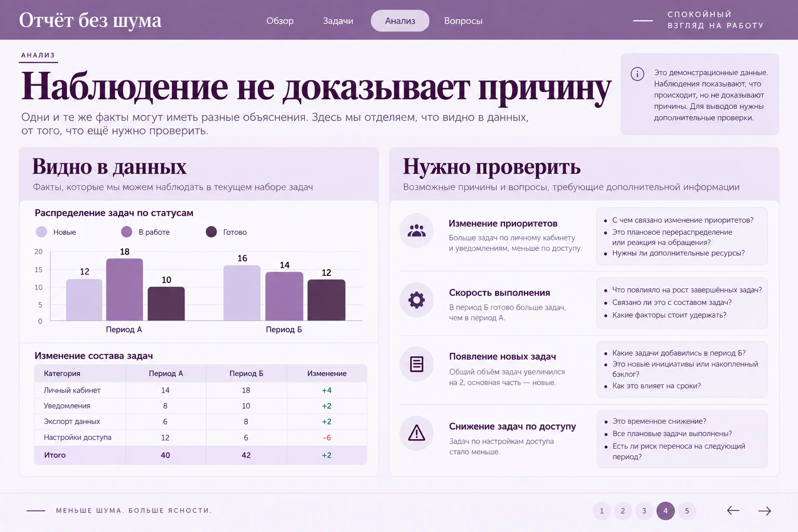Click the -6 change value
This screenshot has width=798, height=532.
pos(327,437)
